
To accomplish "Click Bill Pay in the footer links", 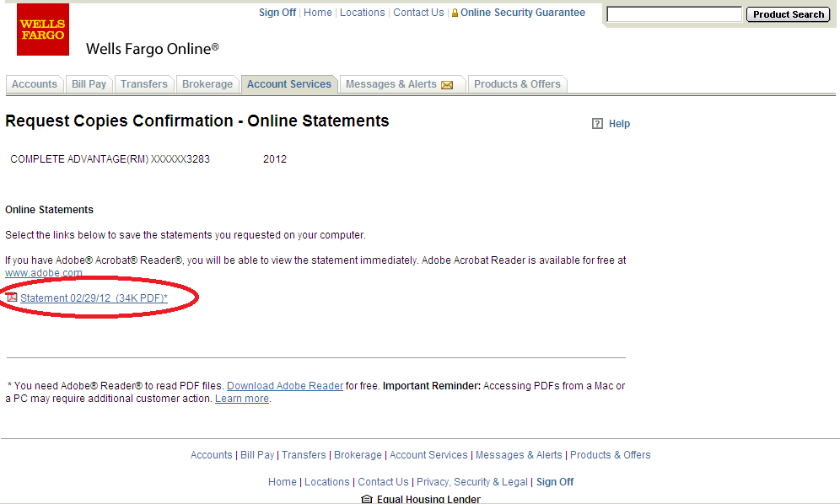I will pyautogui.click(x=257, y=455).
